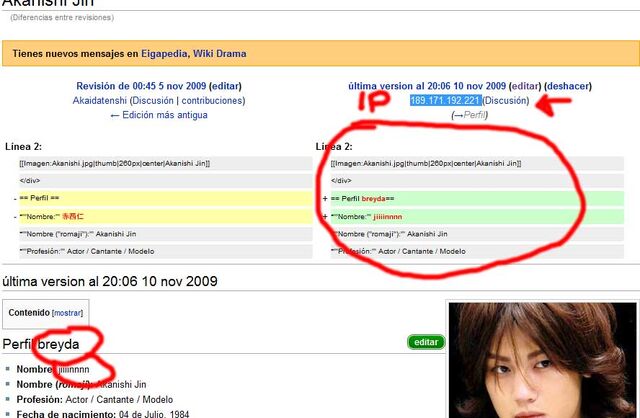Viewport: 640px width, 418px height.
Task: Click the 'Perfil breyda' section heading
Action: tap(41, 345)
